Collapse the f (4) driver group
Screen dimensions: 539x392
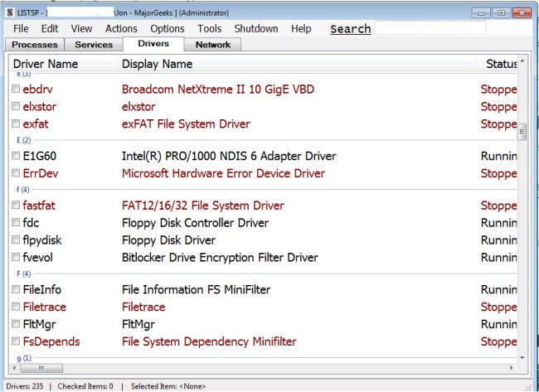[23, 190]
